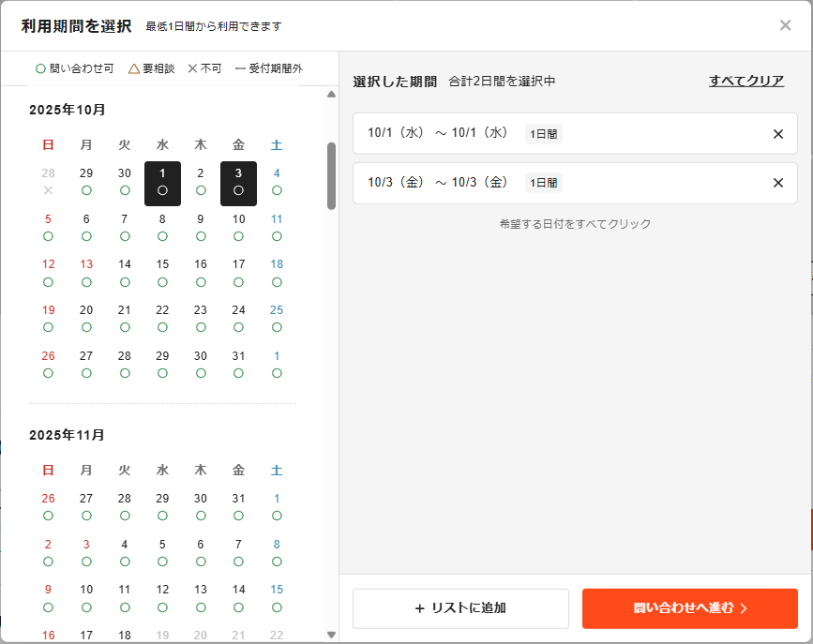Select Sunday October 19
Image resolution: width=813 pixels, height=644 pixels.
tap(48, 318)
